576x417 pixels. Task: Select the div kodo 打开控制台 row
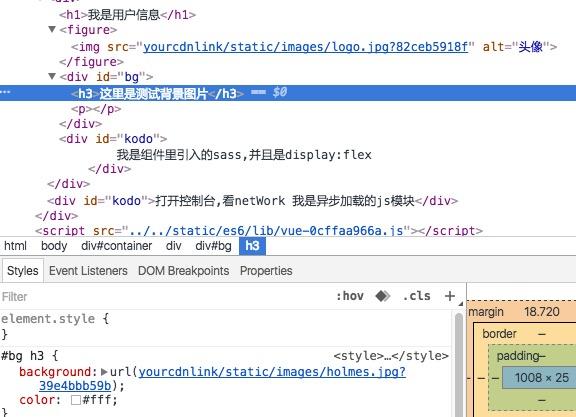[252, 201]
